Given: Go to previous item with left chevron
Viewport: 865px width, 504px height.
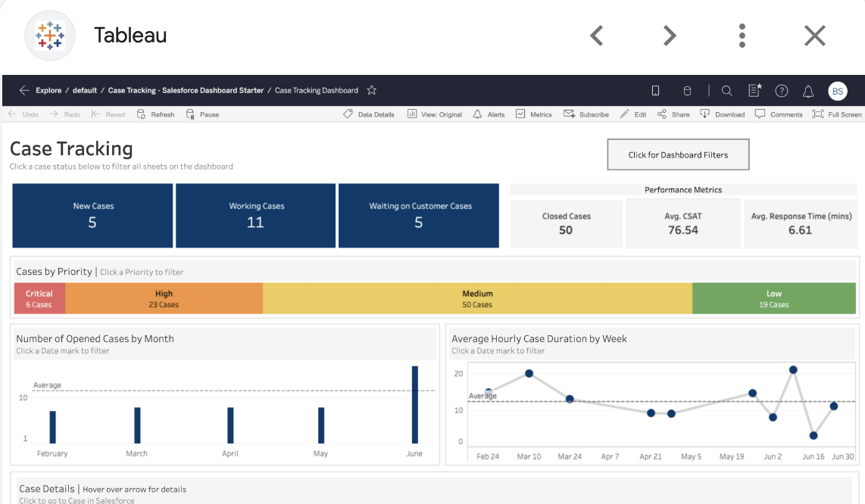Looking at the screenshot, I should tap(596, 36).
